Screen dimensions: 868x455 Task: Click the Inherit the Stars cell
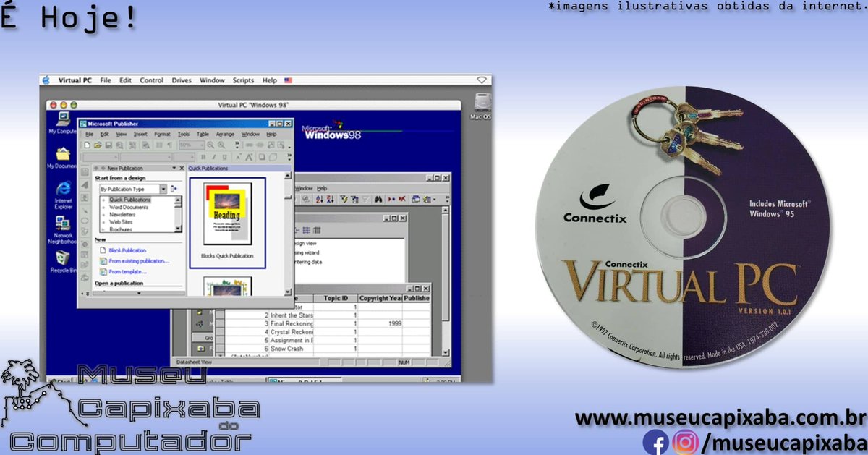292,315
